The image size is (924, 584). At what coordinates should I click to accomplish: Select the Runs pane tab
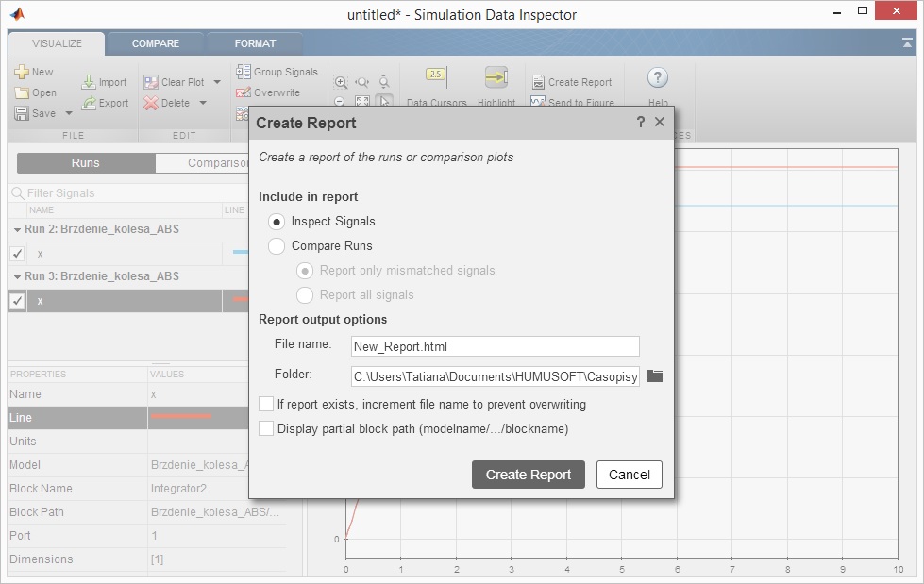coord(86,163)
